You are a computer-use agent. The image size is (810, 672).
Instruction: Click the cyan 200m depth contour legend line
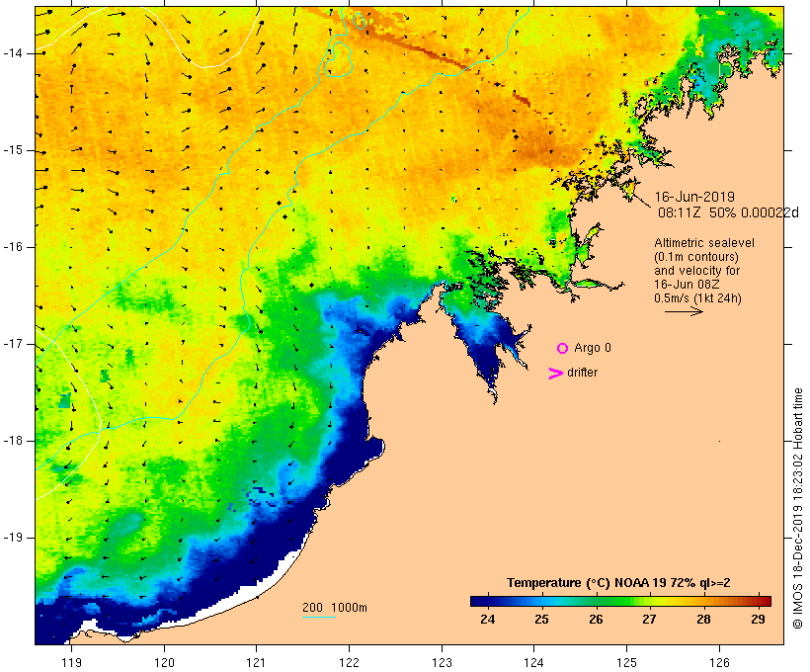[319, 617]
